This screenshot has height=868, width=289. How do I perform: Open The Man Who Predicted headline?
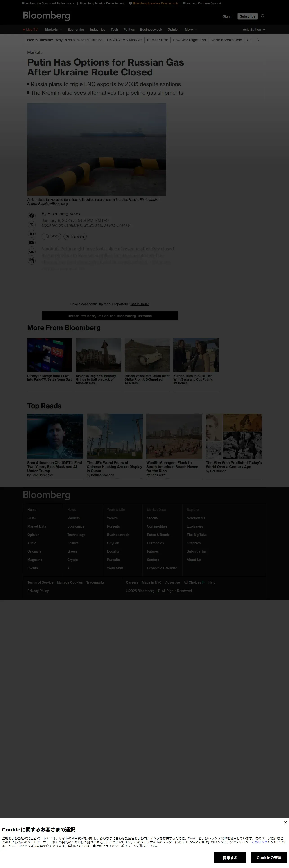(233, 465)
